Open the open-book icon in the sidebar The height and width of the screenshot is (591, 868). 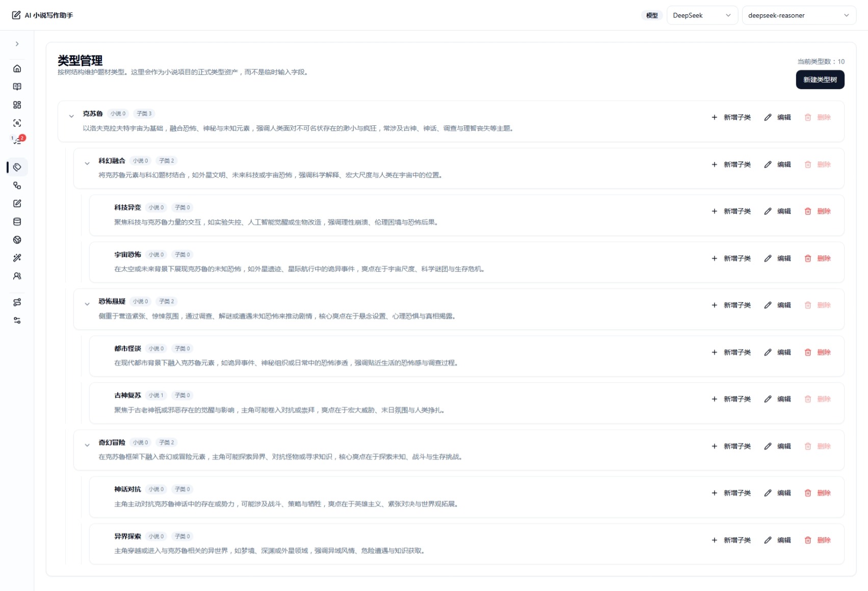(x=17, y=87)
